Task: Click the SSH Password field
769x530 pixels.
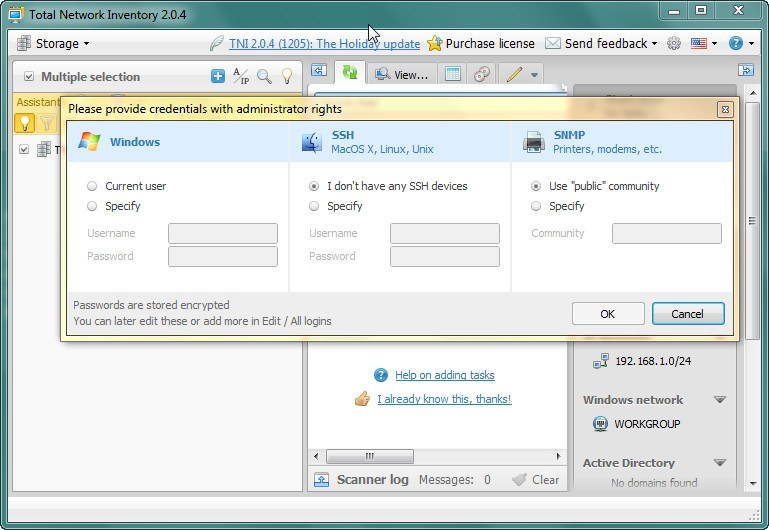Action: [445, 256]
